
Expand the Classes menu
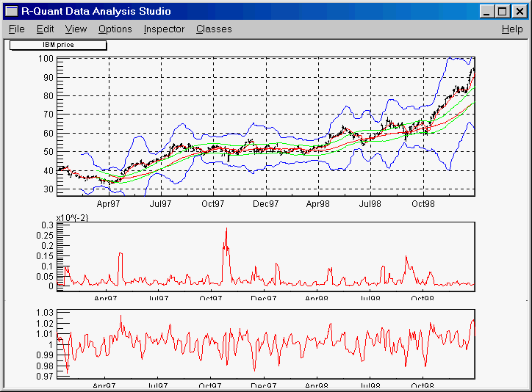(x=214, y=29)
